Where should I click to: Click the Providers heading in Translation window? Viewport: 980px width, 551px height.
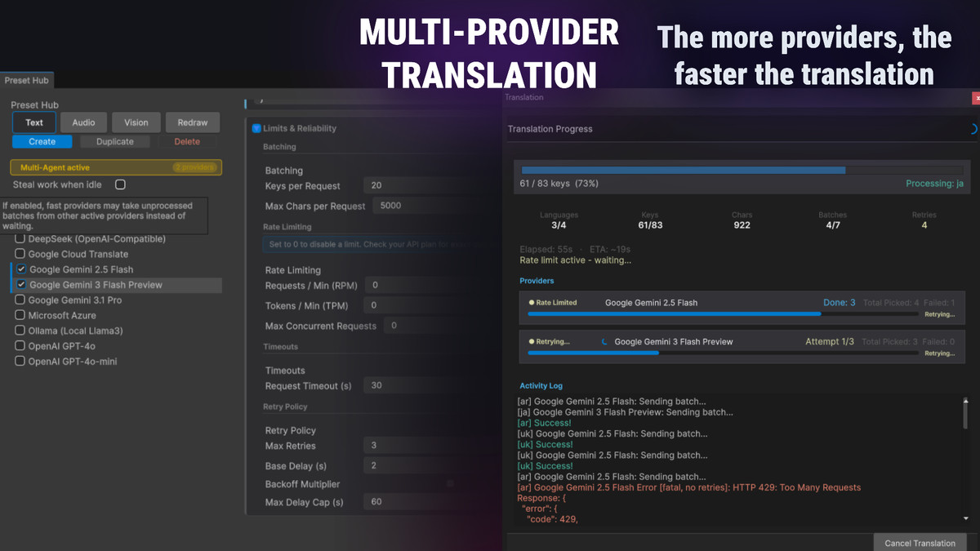(537, 281)
